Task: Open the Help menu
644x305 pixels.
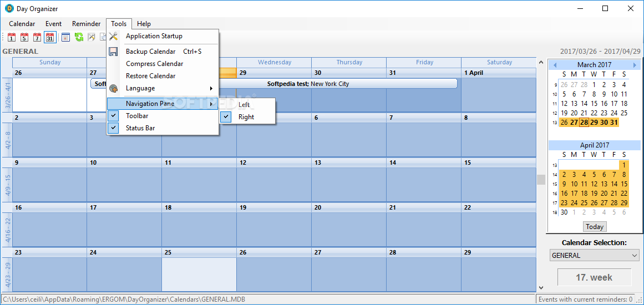Action: [144, 24]
